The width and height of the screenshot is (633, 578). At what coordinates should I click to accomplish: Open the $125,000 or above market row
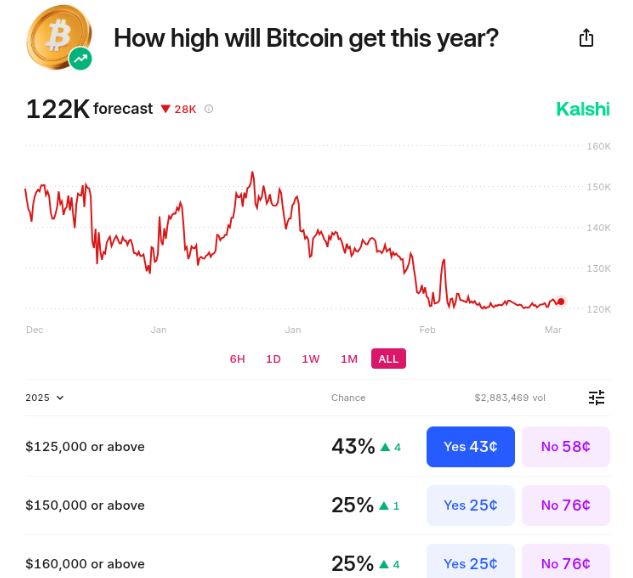pyautogui.click(x=85, y=447)
